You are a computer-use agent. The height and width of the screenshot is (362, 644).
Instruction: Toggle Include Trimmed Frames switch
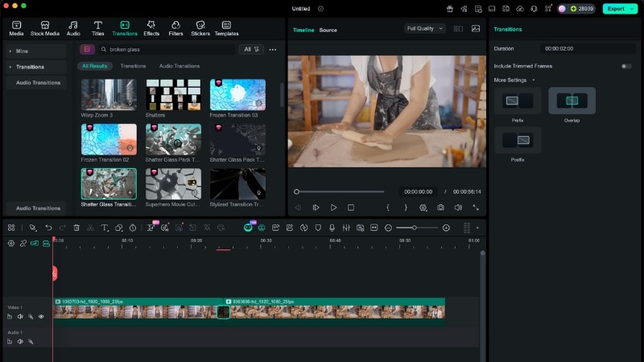(625, 66)
